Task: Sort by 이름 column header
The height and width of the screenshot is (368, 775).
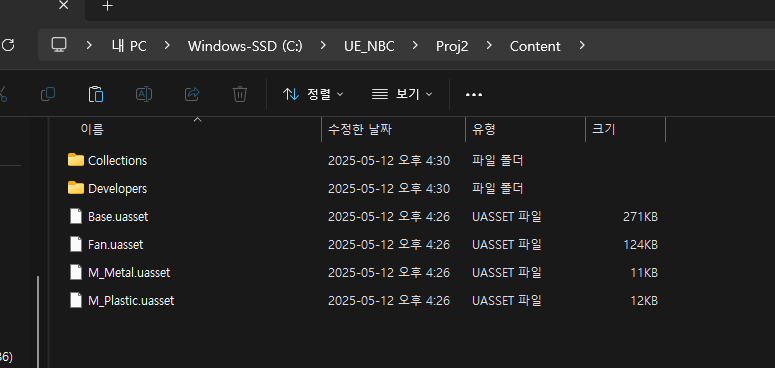Action: (x=92, y=129)
